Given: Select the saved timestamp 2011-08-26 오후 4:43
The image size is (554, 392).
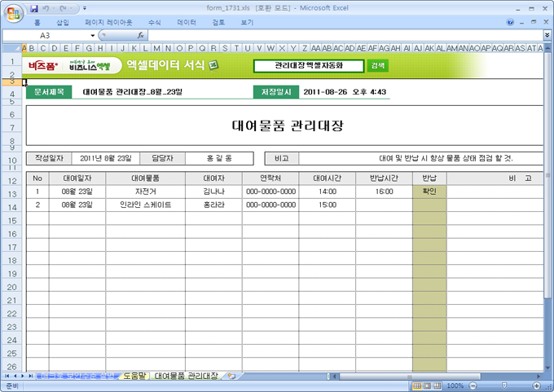Looking at the screenshot, I should point(345,92).
